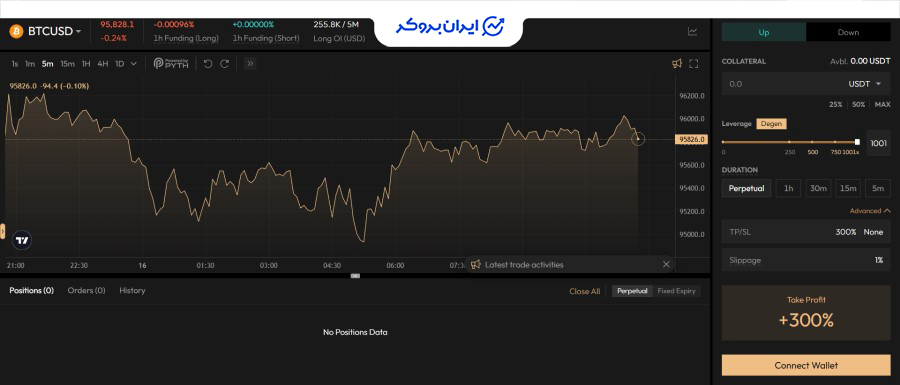Click the 1h Funding (Long) label

[x=186, y=38]
